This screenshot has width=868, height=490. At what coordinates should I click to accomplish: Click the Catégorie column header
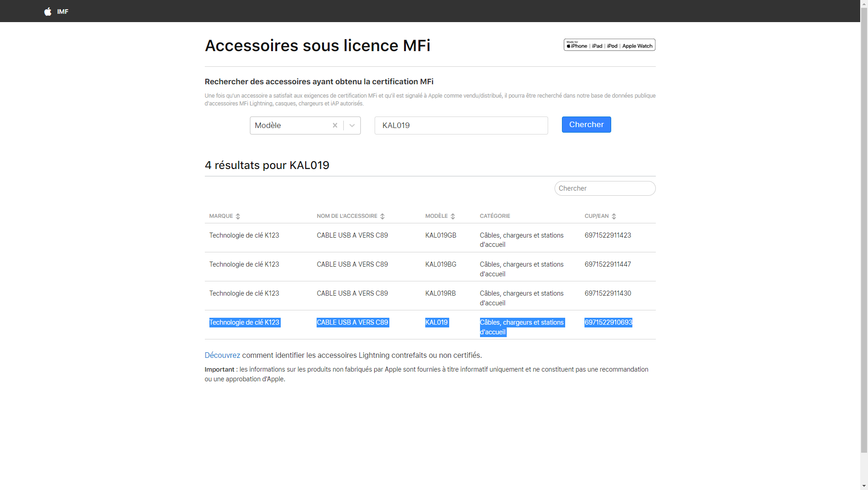(x=495, y=216)
